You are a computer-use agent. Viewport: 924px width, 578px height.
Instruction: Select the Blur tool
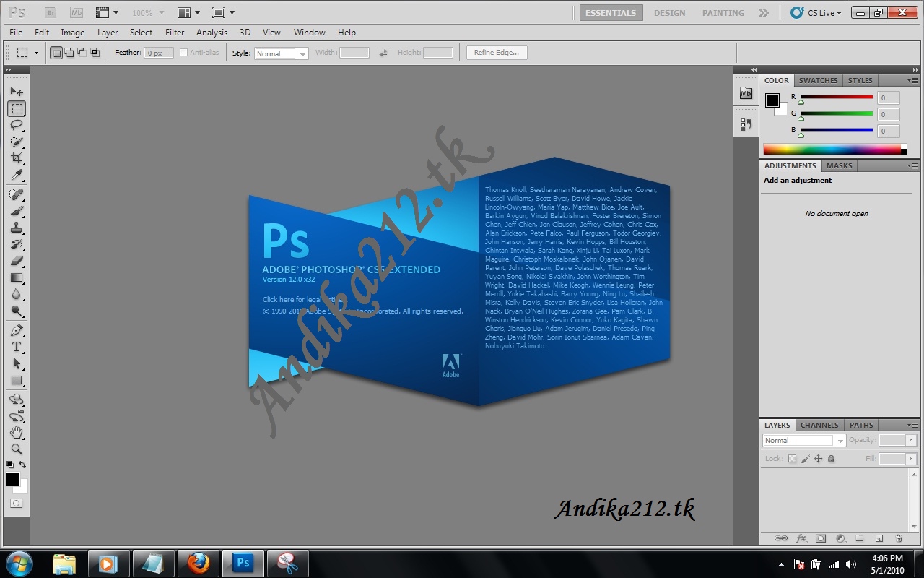[x=17, y=295]
